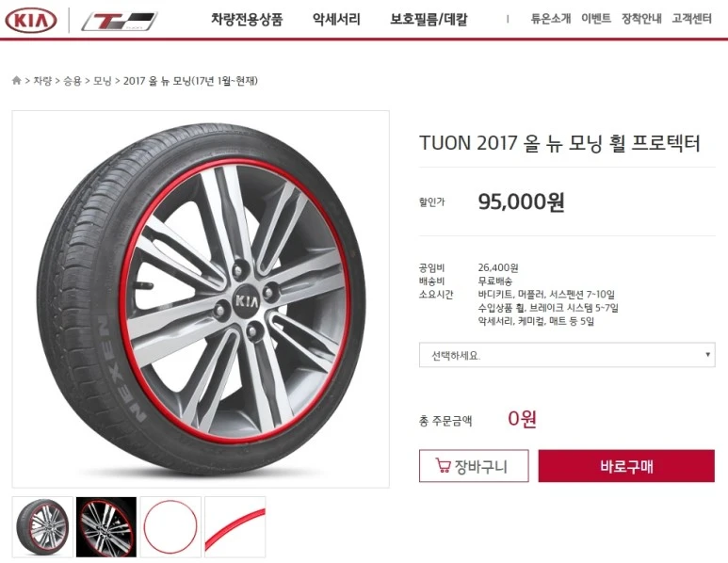Open the 이벤트 page link
Image resolution: width=728 pixels, height=563 pixels.
(x=596, y=19)
